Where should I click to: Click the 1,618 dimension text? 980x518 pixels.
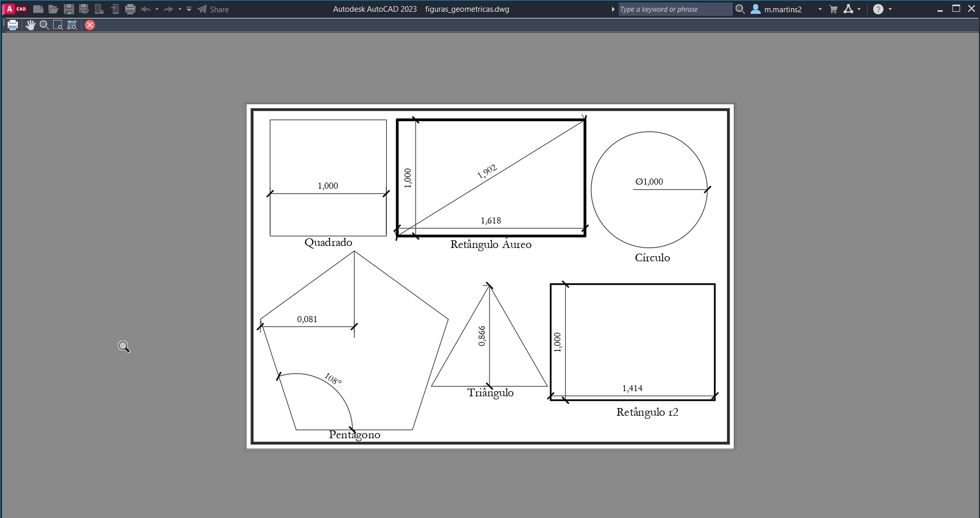tap(491, 221)
